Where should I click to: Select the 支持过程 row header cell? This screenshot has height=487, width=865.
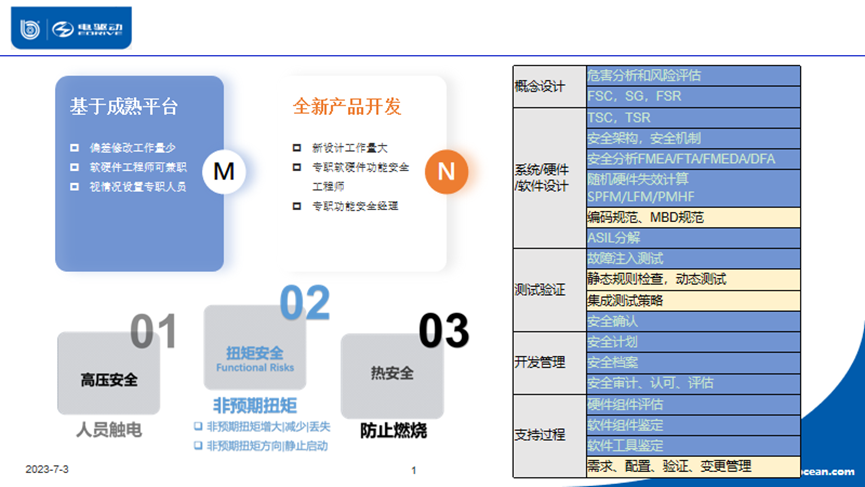(x=548, y=436)
